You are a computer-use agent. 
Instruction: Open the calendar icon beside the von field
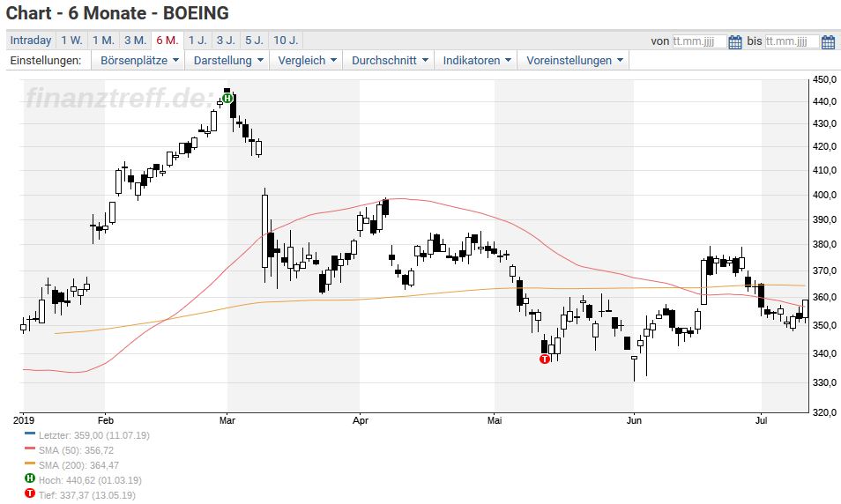[735, 41]
